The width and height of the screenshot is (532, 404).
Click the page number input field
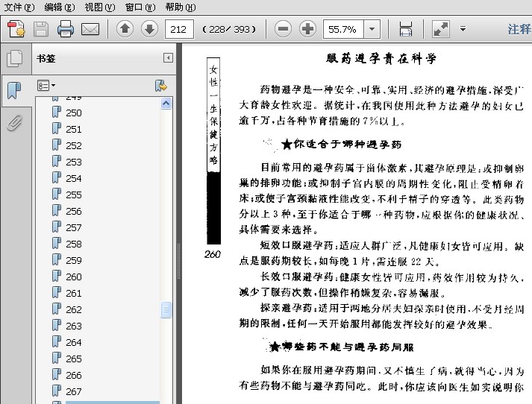pyautogui.click(x=181, y=29)
